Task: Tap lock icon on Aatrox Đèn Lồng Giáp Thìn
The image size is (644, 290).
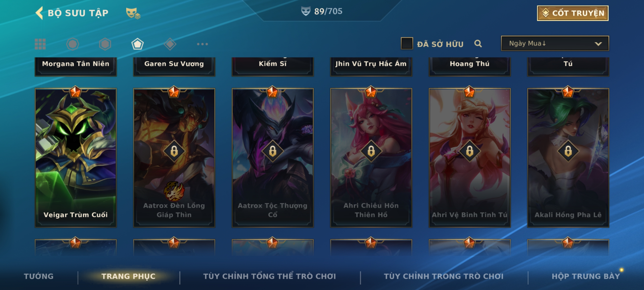Action: [x=174, y=151]
